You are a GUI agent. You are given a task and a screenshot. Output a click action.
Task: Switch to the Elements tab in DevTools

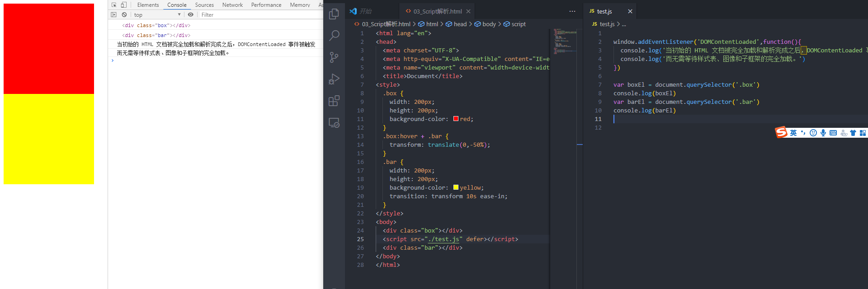click(x=148, y=5)
